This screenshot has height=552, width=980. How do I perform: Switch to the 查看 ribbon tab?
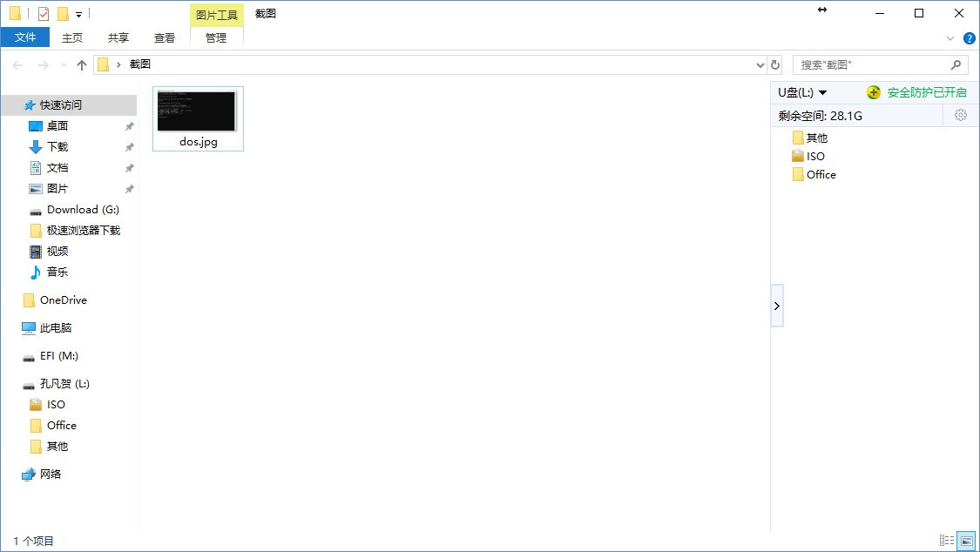click(x=165, y=37)
